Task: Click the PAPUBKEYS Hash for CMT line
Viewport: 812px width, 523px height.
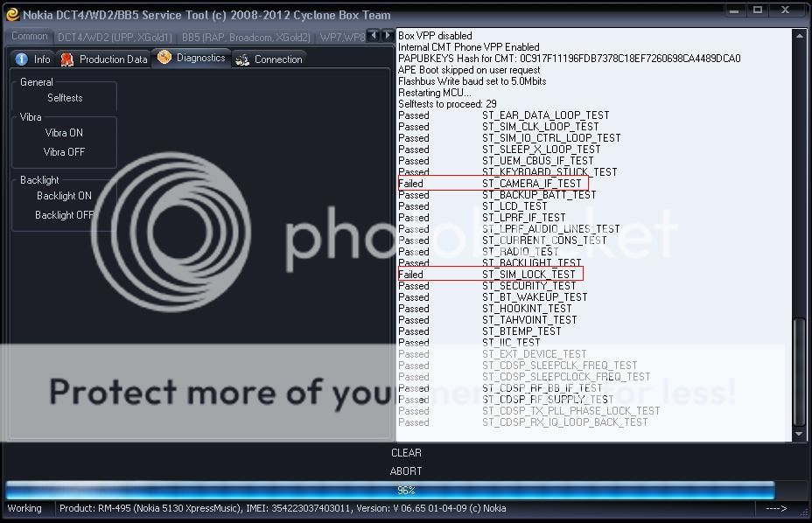Action: pyautogui.click(x=569, y=59)
